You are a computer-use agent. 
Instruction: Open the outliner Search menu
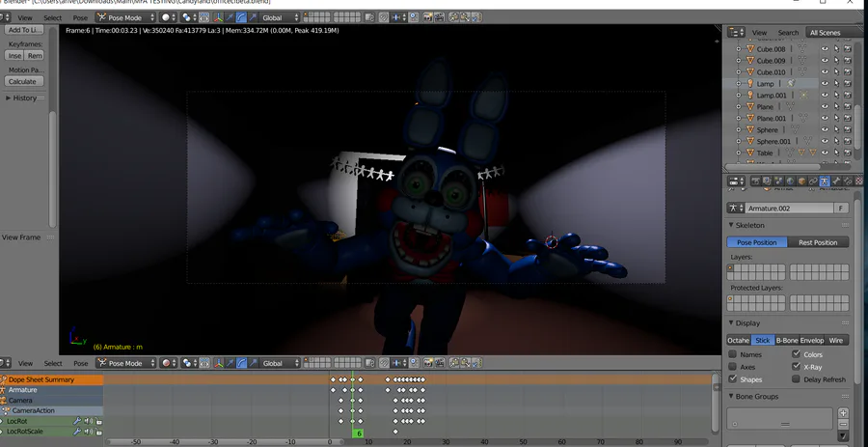[788, 33]
